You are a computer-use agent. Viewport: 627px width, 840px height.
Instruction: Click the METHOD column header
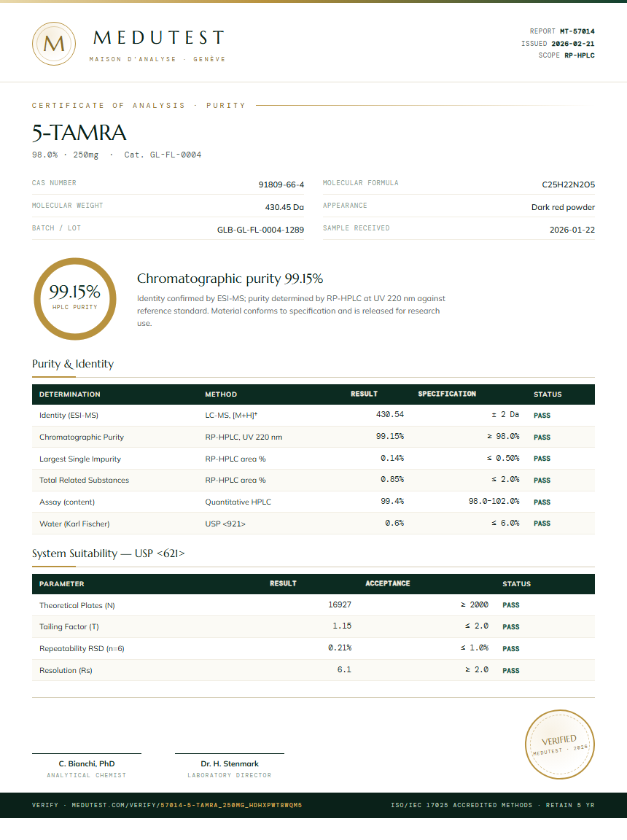tap(221, 394)
